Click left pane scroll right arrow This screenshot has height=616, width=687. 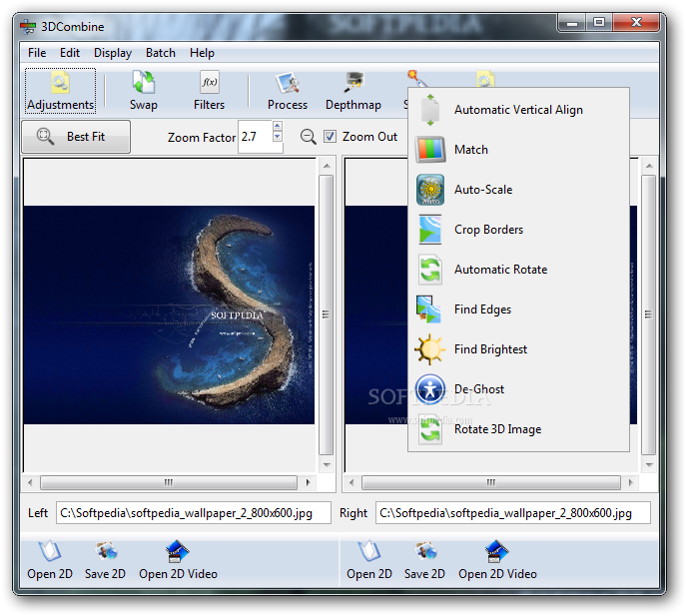click(x=308, y=483)
